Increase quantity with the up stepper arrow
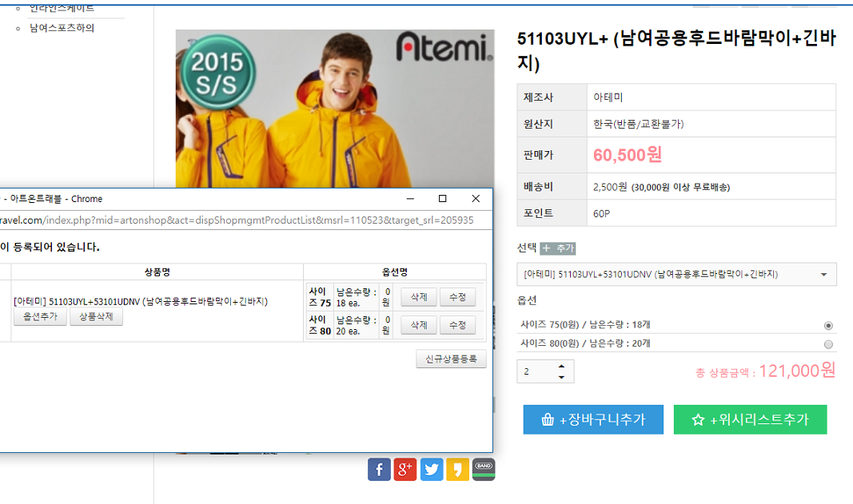This screenshot has width=853, height=504. [562, 366]
